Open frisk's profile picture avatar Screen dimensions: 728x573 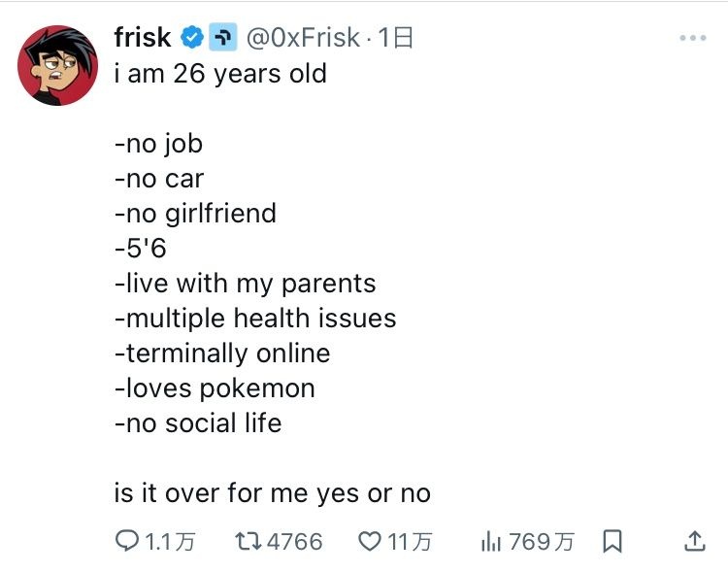pos(57,65)
